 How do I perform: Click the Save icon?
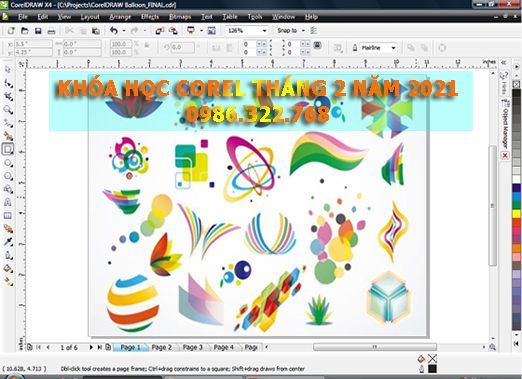click(x=38, y=31)
